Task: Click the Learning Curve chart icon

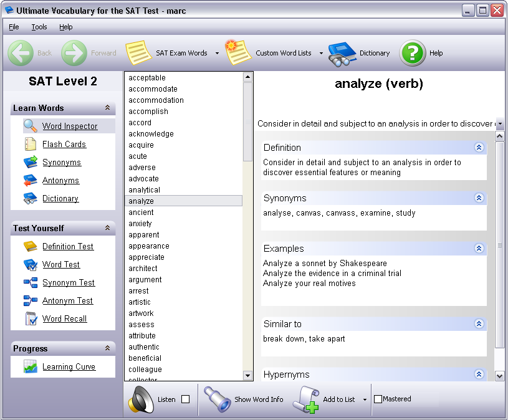Action: pyautogui.click(x=31, y=367)
